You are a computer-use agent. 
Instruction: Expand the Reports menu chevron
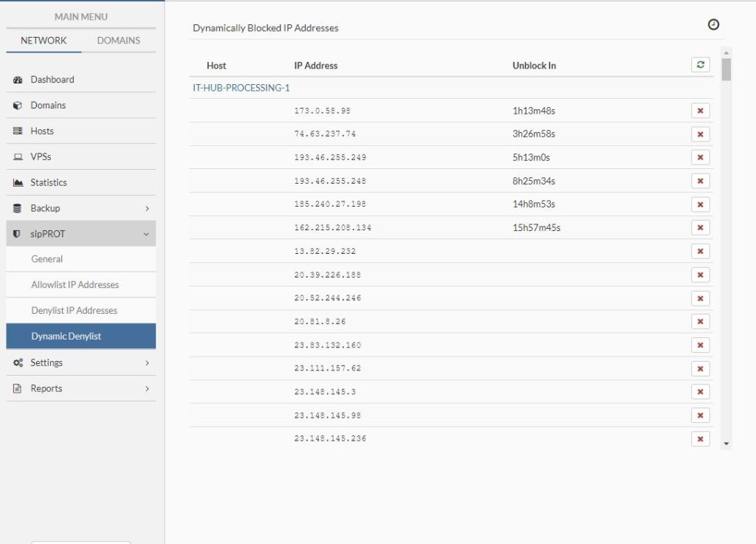click(147, 389)
